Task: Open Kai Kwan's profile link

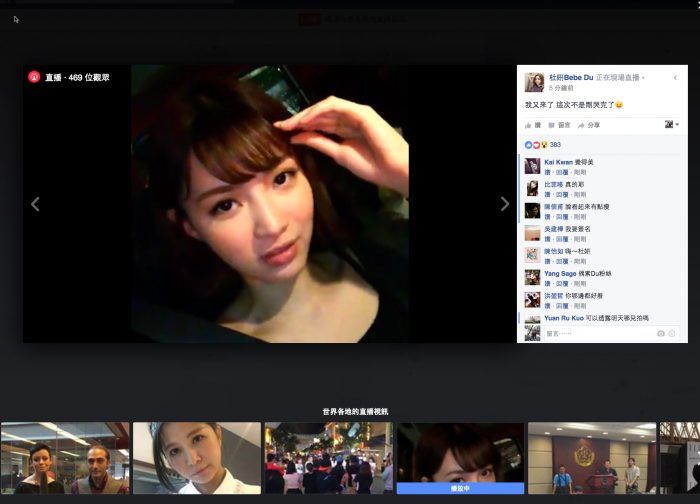Action: 558,162
